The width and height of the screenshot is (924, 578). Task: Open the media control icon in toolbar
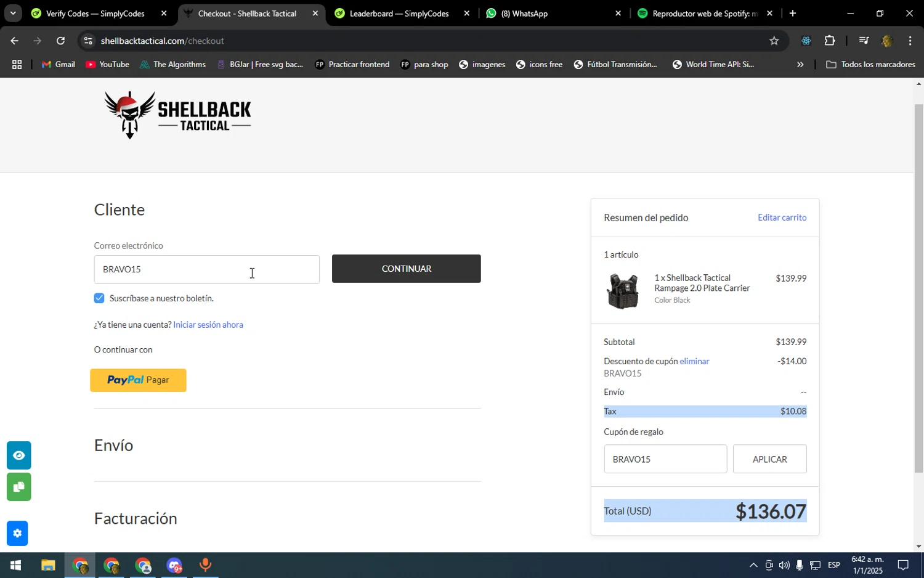tap(864, 41)
